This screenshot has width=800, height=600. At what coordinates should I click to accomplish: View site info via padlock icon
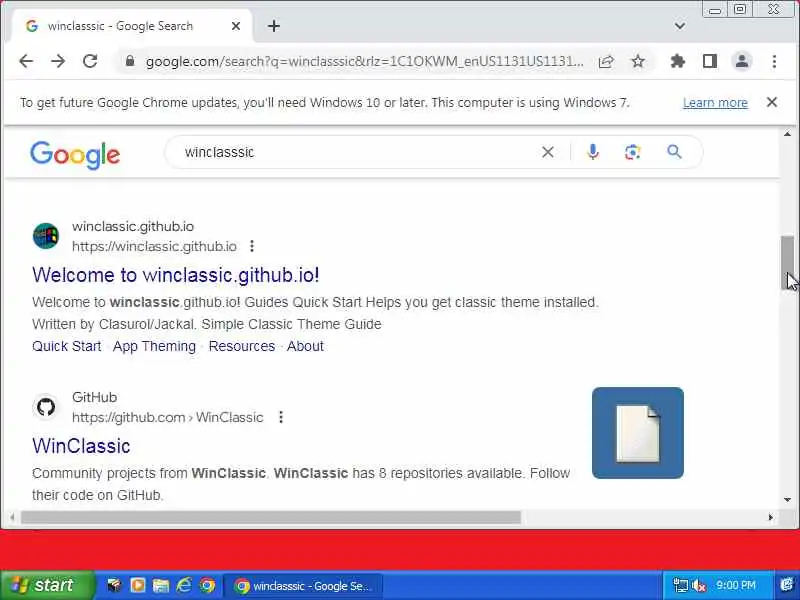coord(130,61)
